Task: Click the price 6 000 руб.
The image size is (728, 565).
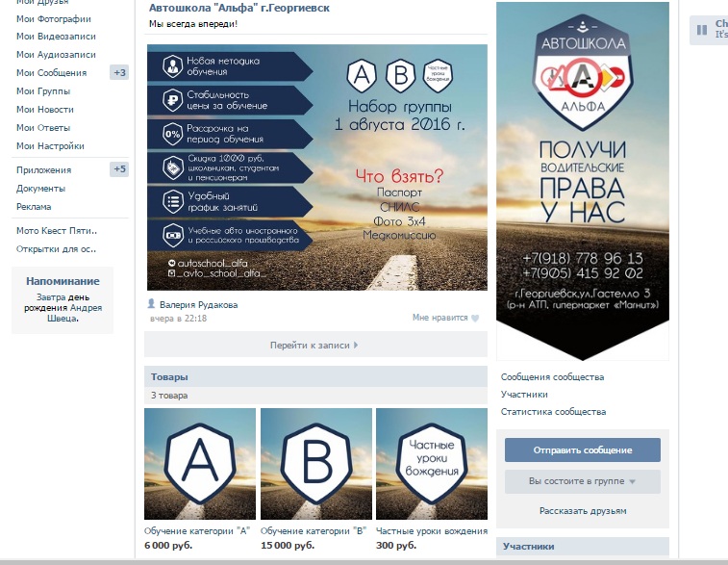Action: (x=168, y=546)
